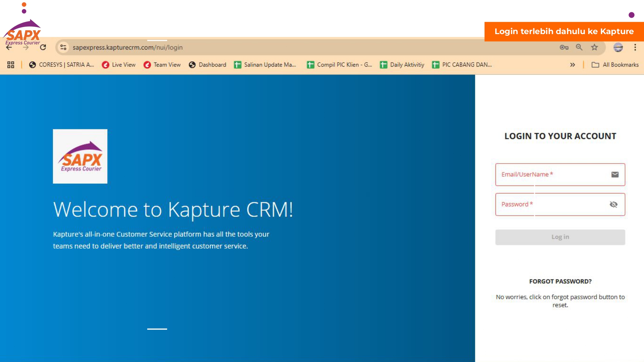
Task: Click the Welcome to Kapture CRM! heading
Action: [173, 209]
